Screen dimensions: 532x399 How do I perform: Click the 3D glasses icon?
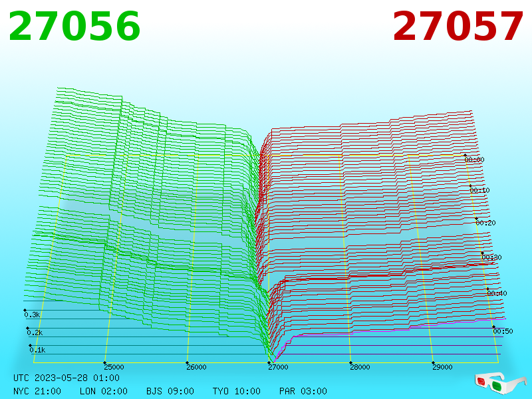click(x=501, y=383)
